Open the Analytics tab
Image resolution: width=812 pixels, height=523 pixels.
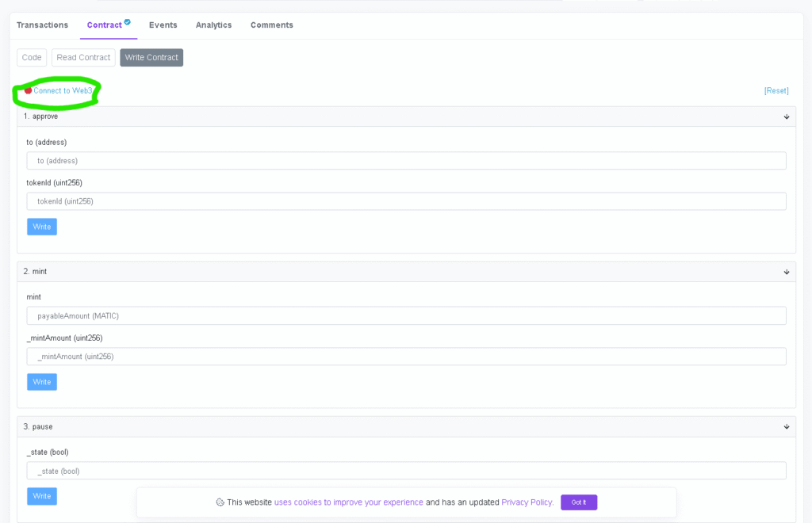(213, 25)
